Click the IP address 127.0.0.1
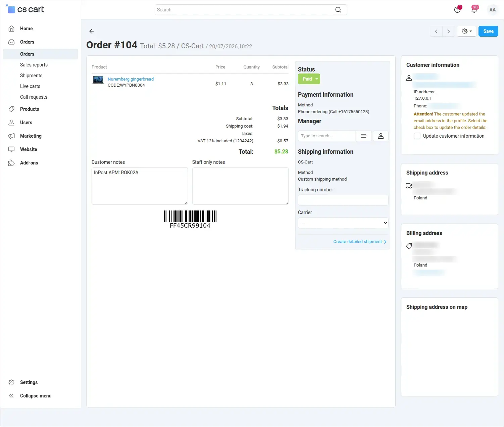 pos(423,98)
